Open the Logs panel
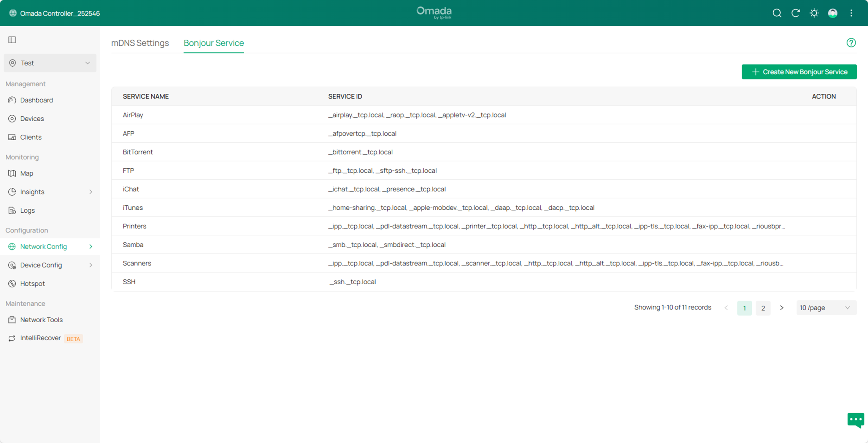 [27, 210]
